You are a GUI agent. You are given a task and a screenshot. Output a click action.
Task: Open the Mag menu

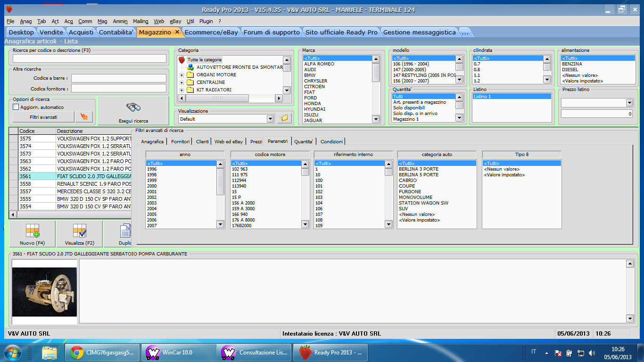(102, 21)
